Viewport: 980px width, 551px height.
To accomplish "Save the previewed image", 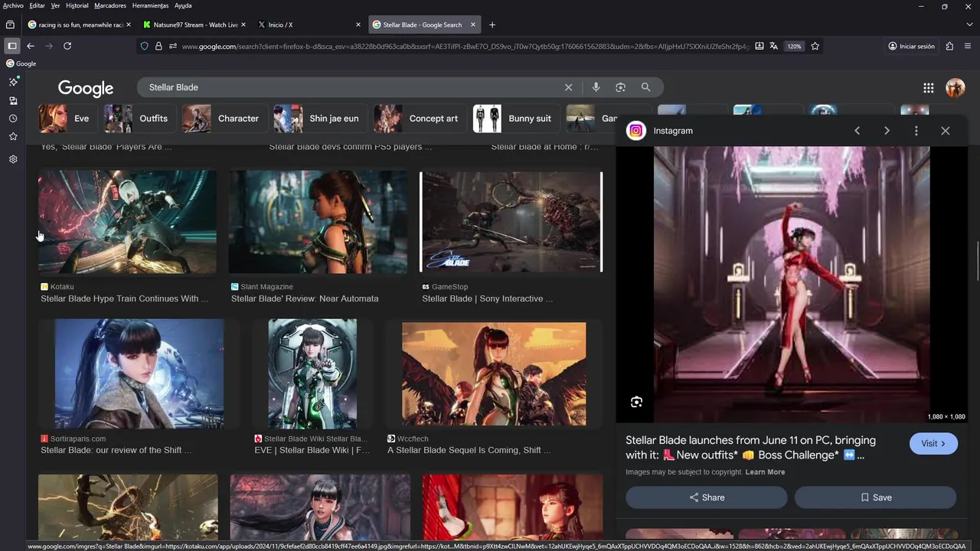I will (875, 497).
